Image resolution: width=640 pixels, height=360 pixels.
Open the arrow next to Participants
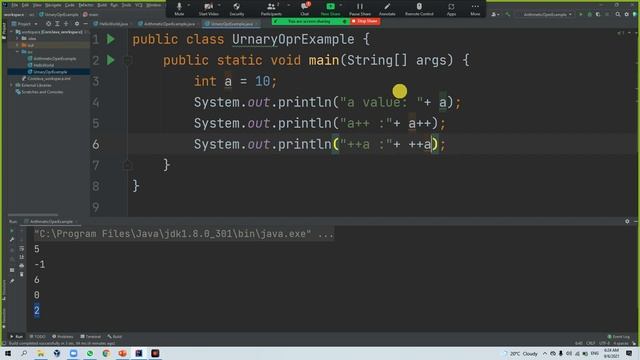pyautogui.click(x=289, y=5)
